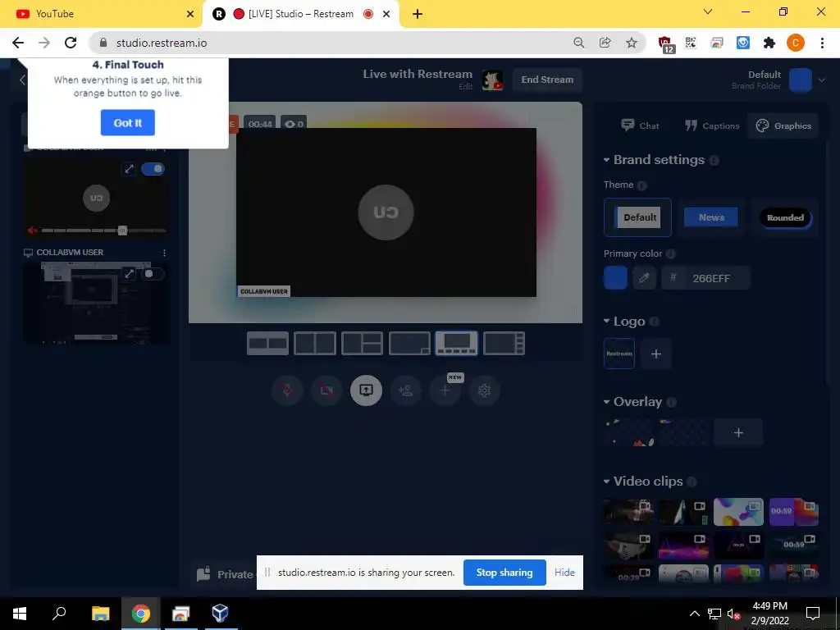Image resolution: width=840 pixels, height=630 pixels.
Task: Select the Graphics tab
Action: pos(783,126)
